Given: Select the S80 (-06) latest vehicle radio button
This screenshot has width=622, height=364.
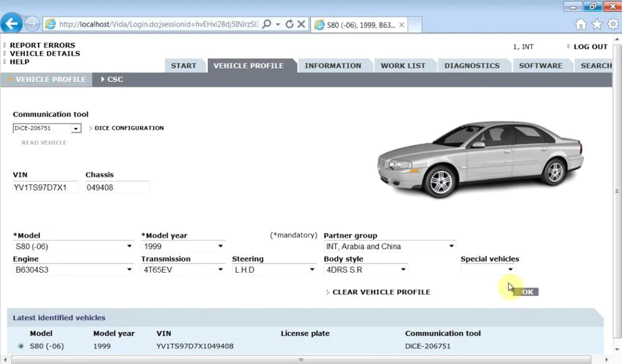Looking at the screenshot, I should click(21, 346).
